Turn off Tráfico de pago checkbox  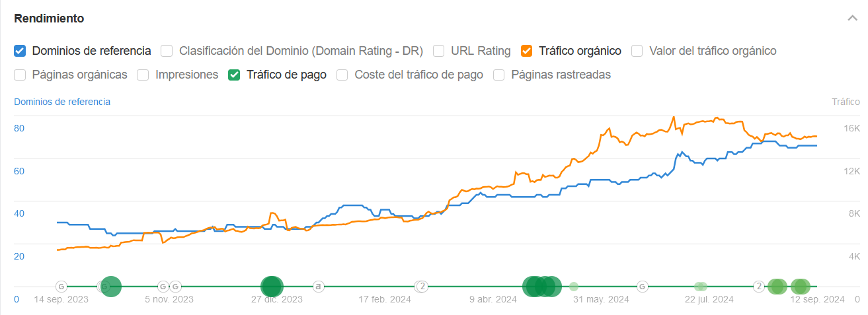click(x=234, y=75)
